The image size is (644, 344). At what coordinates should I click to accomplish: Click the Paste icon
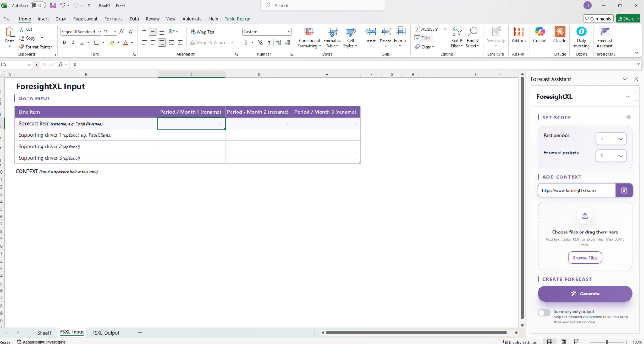pyautogui.click(x=10, y=32)
